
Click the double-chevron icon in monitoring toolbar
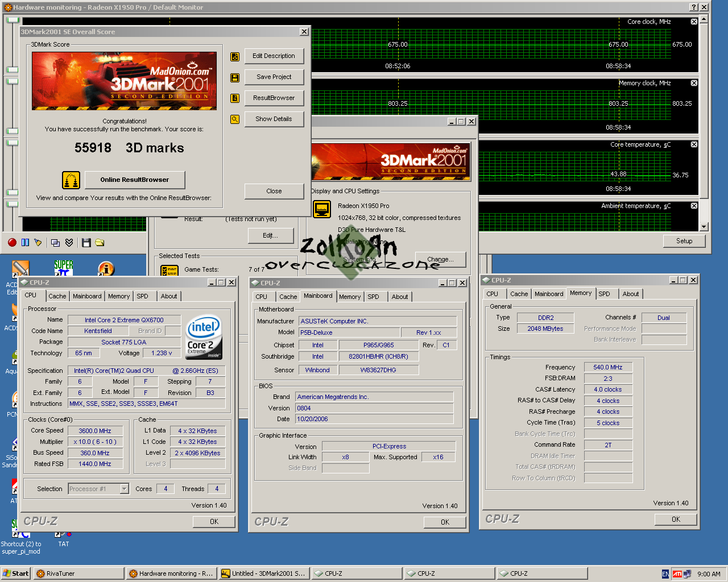pyautogui.click(x=69, y=243)
